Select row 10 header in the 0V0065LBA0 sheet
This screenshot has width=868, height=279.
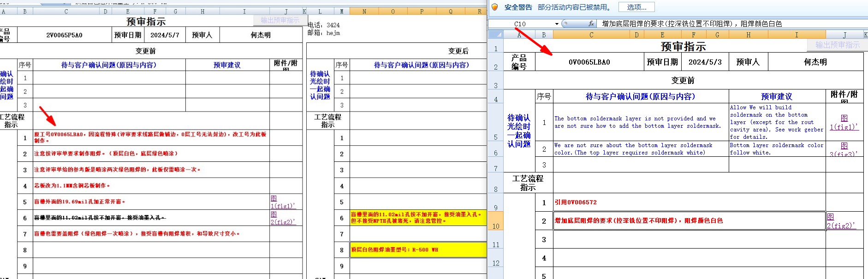(496, 221)
